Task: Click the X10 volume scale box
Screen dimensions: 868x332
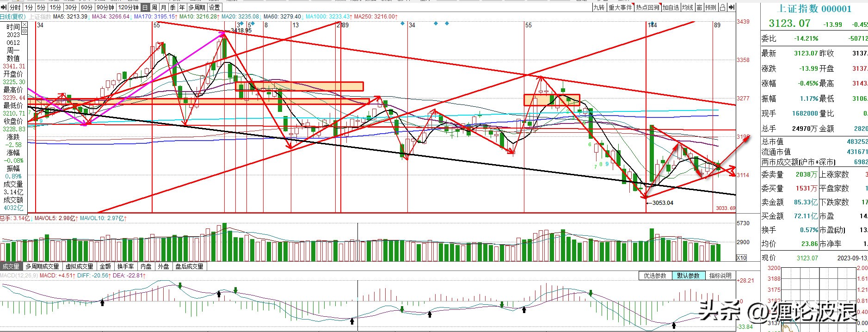Action: point(741,258)
